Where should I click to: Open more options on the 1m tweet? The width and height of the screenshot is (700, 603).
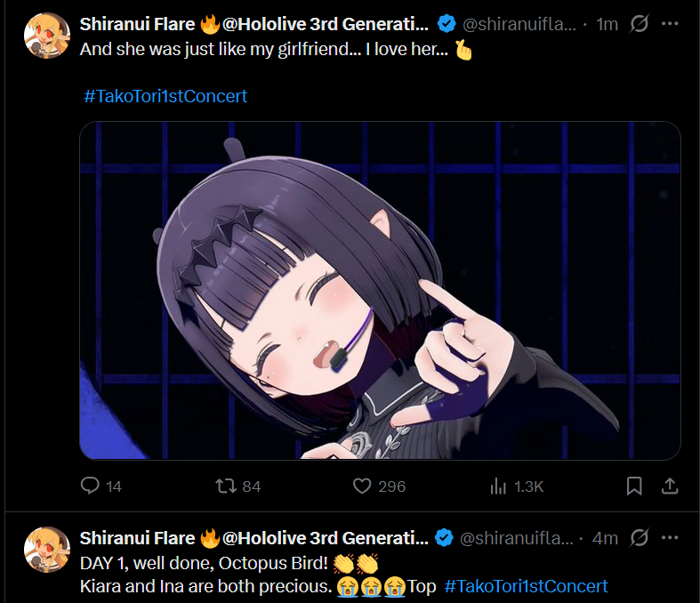(x=670, y=24)
